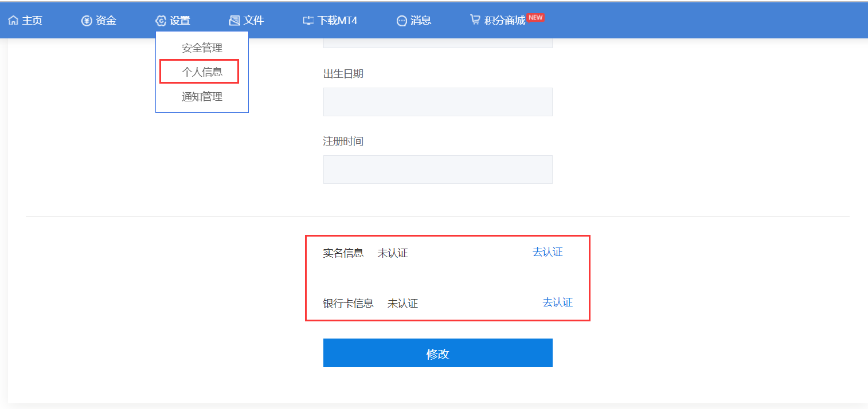Click 去认证 link for 实名信息
Viewport: 868px width, 409px height.
coord(548,252)
